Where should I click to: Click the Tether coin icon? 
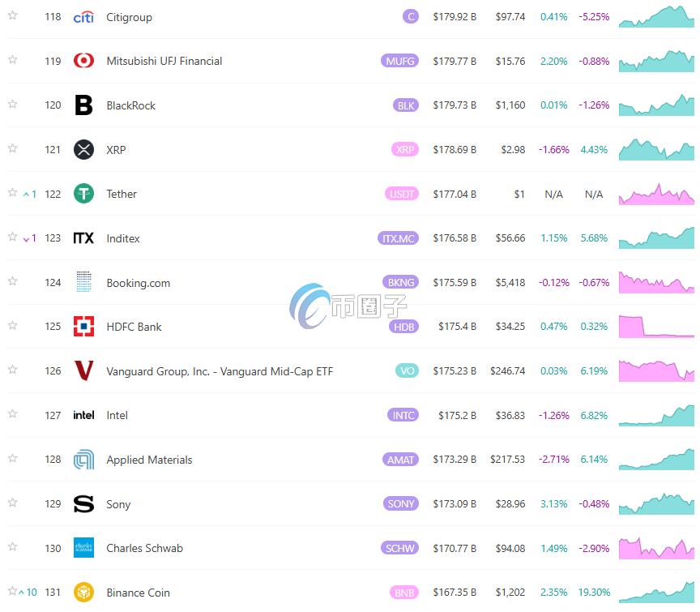click(83, 194)
